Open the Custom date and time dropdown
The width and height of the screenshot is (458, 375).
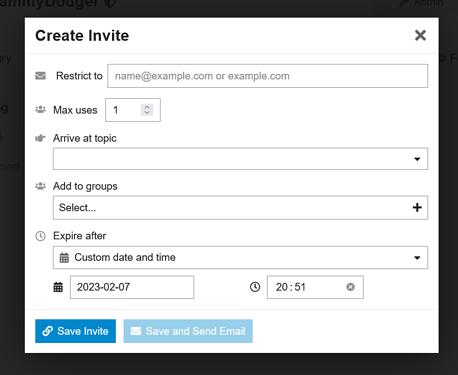(240, 258)
